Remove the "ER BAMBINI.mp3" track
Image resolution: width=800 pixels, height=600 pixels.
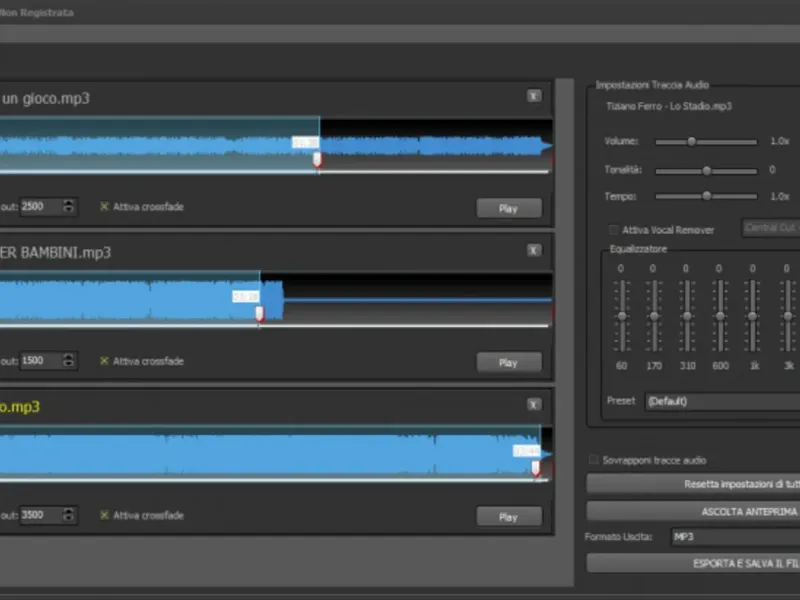tap(534, 250)
